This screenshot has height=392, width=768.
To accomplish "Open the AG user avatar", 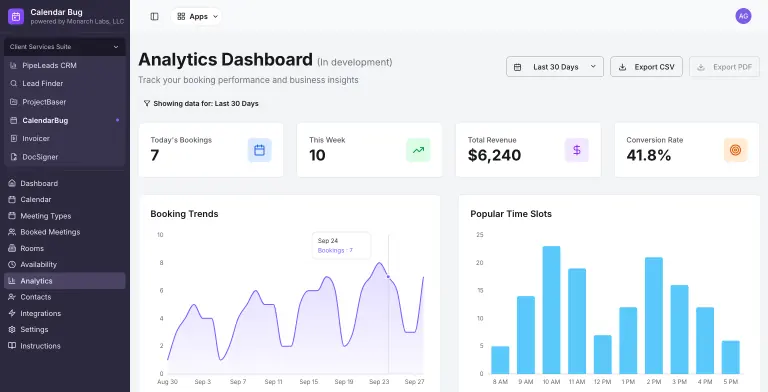I will (x=743, y=16).
